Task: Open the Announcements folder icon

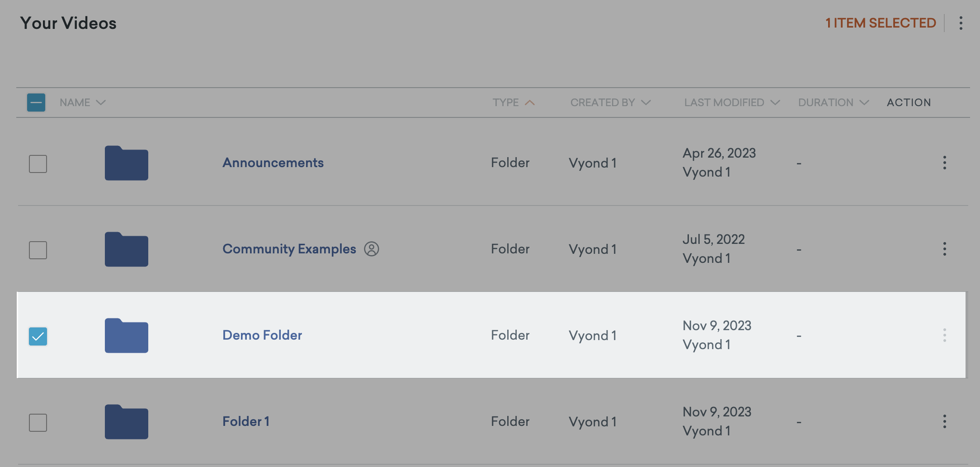Action: 126,163
